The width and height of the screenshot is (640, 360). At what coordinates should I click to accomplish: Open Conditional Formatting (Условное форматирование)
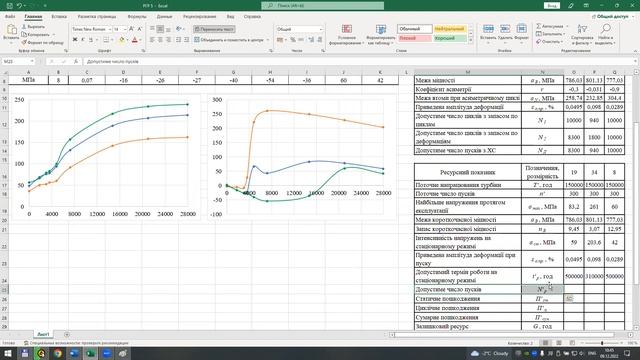pyautogui.click(x=347, y=34)
